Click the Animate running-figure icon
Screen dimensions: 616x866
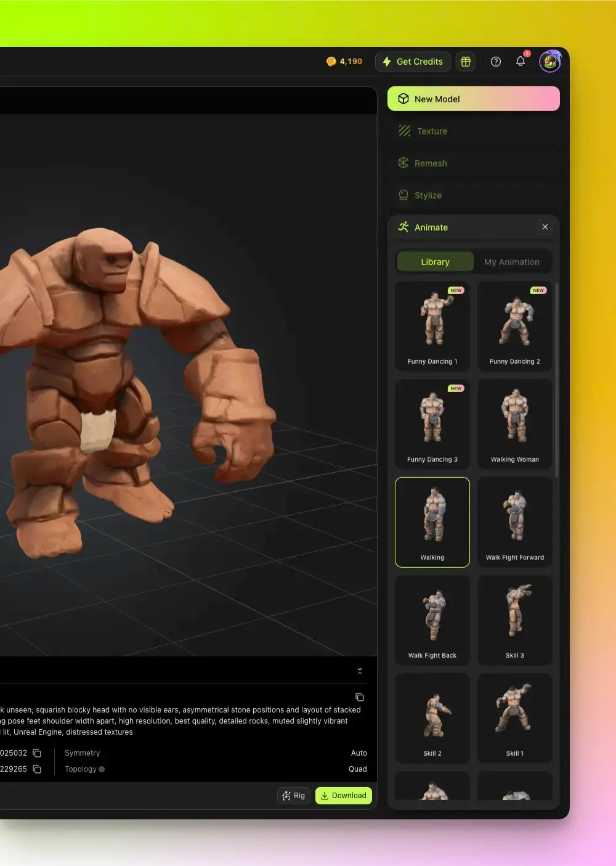[x=403, y=227]
